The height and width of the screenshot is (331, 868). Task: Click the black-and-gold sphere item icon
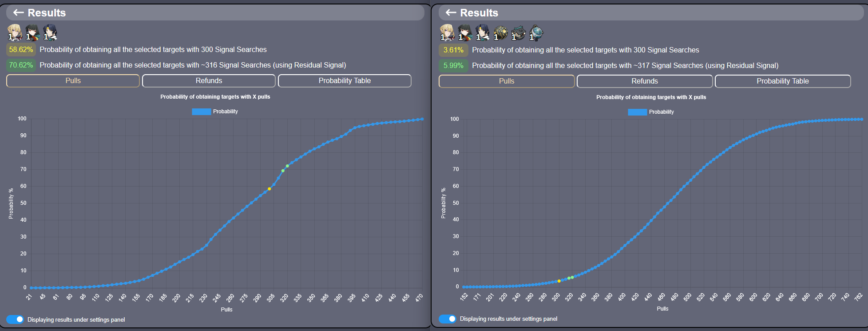(x=500, y=32)
